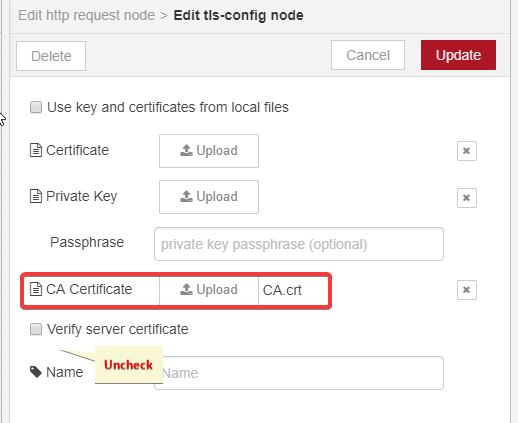518x423 pixels.
Task: Upload a Private Key file
Action: point(209,197)
